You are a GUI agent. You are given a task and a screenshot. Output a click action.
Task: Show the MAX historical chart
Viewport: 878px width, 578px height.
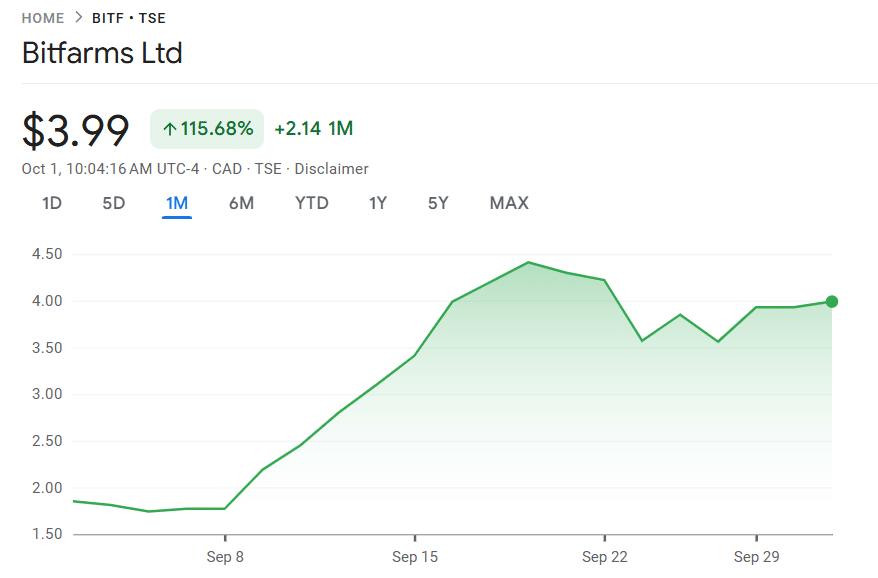[509, 203]
